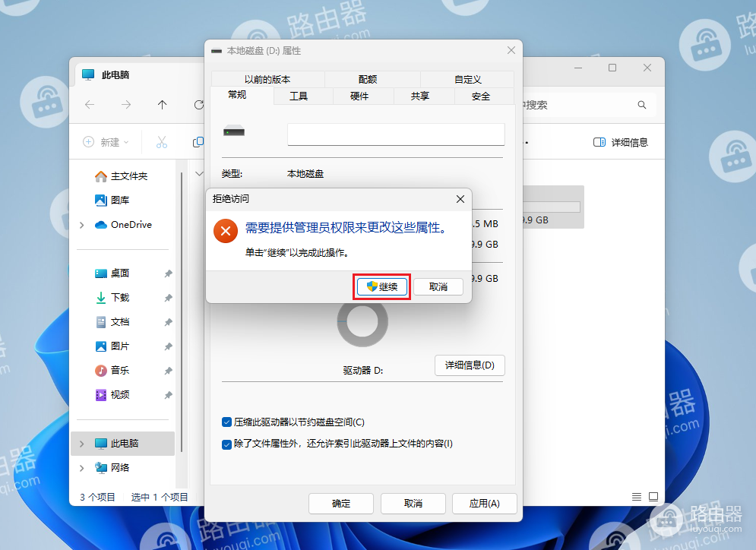Viewport: 756px width, 550px height.
Task: Click the pin icon next to 文档
Action: pyautogui.click(x=168, y=323)
